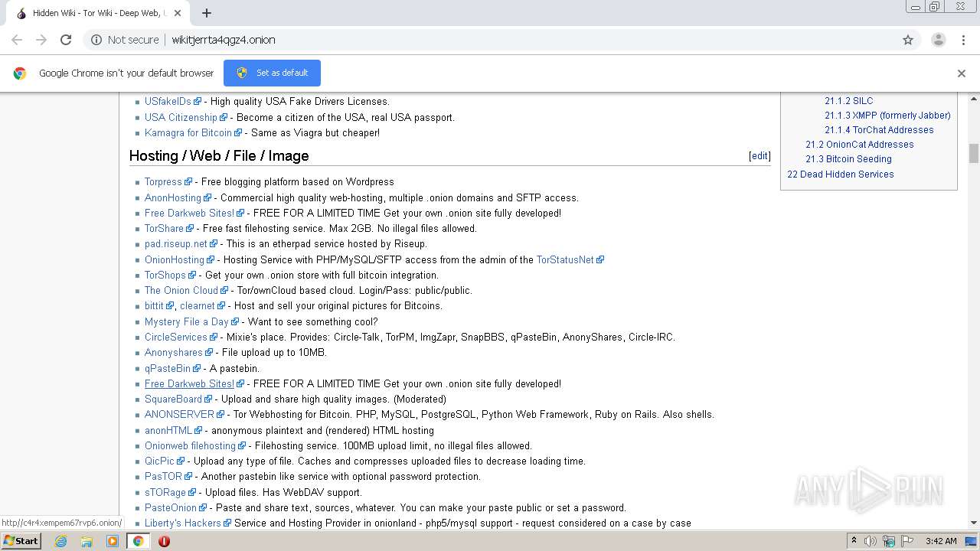The height and width of the screenshot is (551, 980).
Task: Jump to 21.3 Bitcoin Seeding
Action: [x=848, y=158]
